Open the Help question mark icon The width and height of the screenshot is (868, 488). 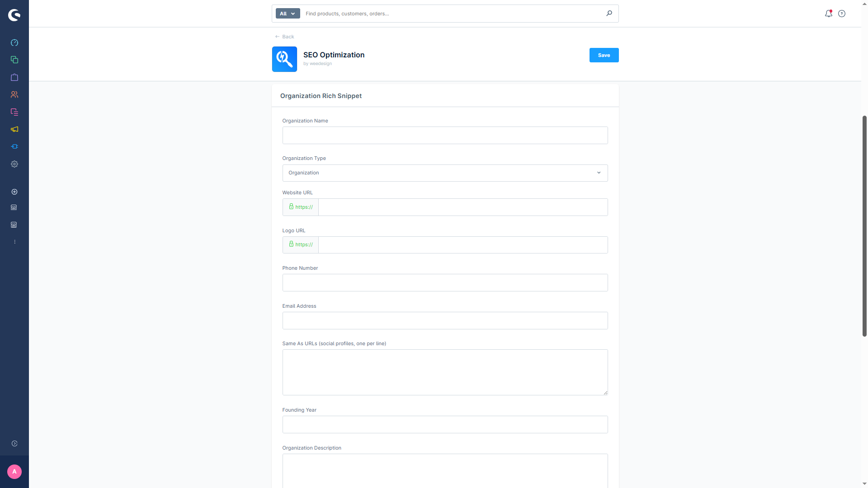coord(842,14)
